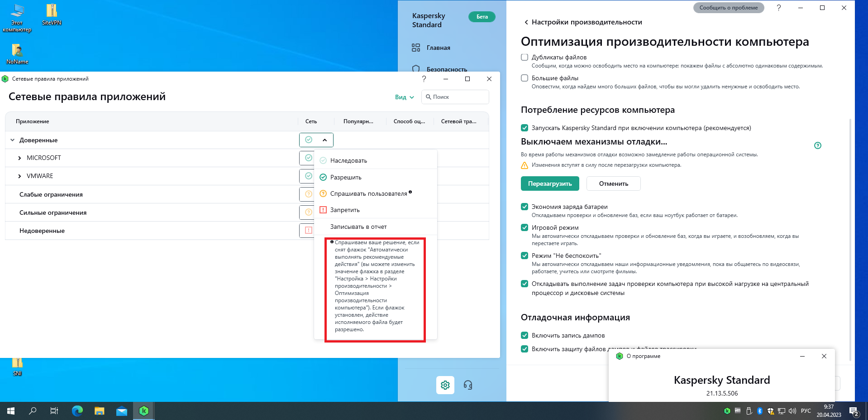
Task: Sort by Приложение column header
Action: (32, 121)
